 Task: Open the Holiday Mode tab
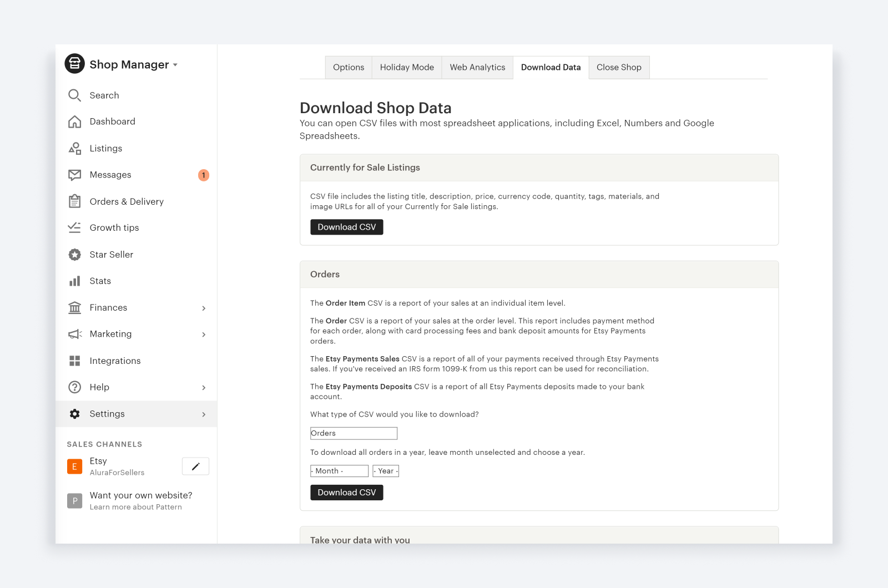[407, 67]
